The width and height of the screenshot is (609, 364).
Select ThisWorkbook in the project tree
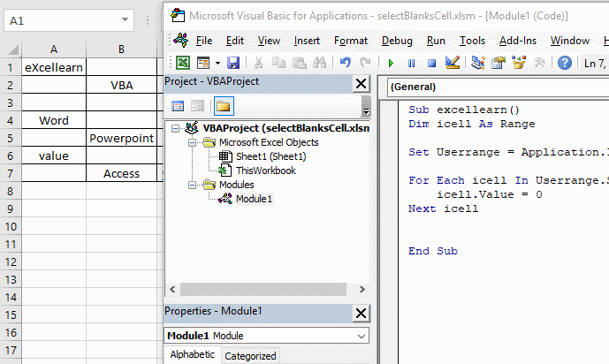point(266,171)
